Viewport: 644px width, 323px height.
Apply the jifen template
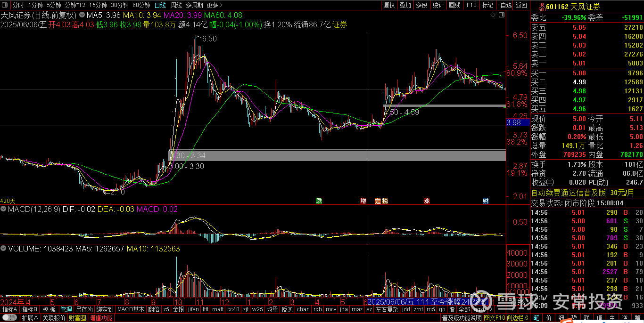pos(193,310)
